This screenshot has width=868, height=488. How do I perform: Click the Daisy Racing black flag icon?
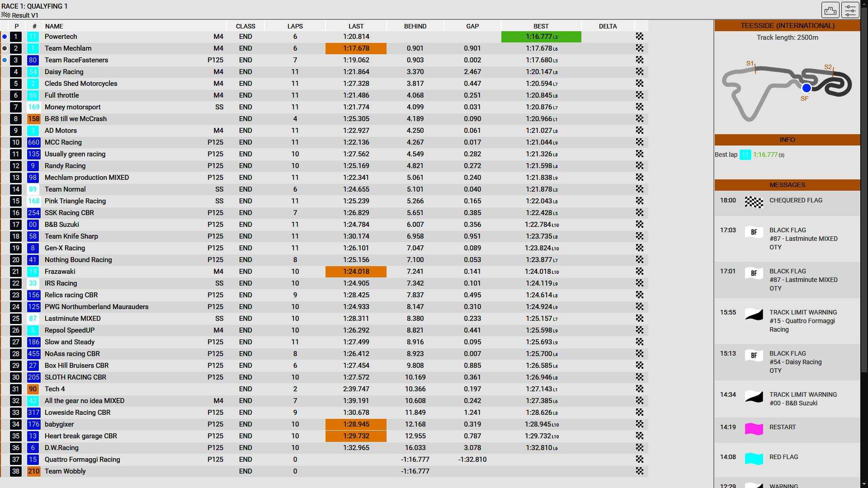click(754, 356)
